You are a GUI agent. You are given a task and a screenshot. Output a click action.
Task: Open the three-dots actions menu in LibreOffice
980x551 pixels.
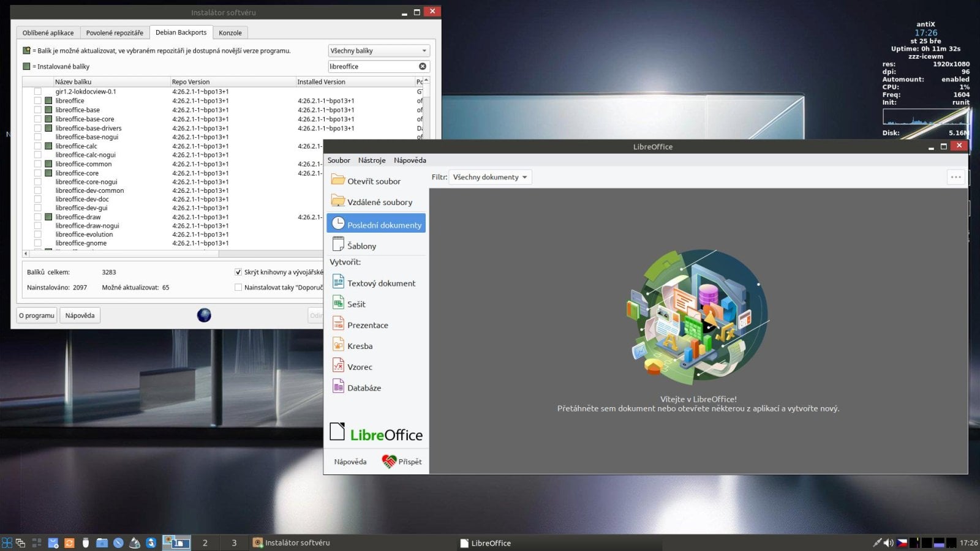pos(956,177)
